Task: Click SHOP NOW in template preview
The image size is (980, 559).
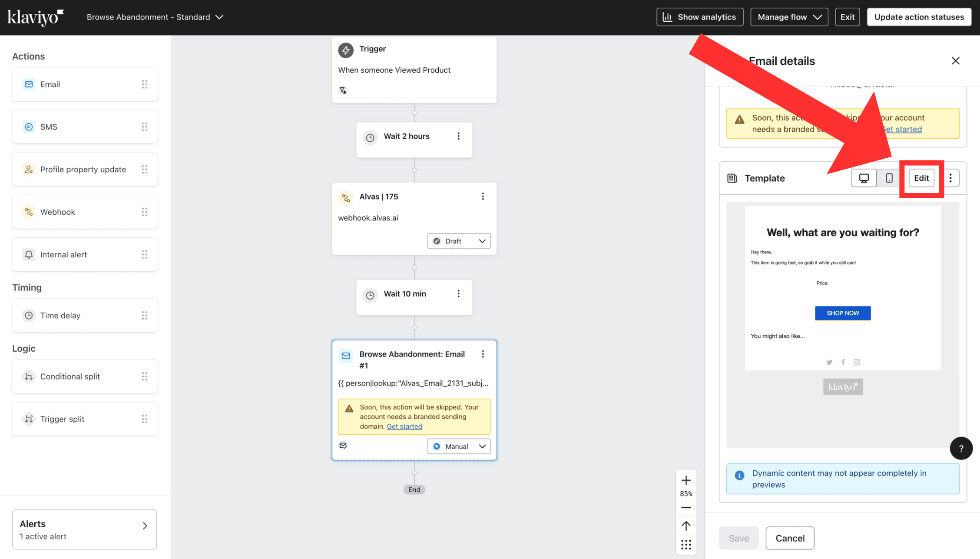Action: (x=843, y=313)
